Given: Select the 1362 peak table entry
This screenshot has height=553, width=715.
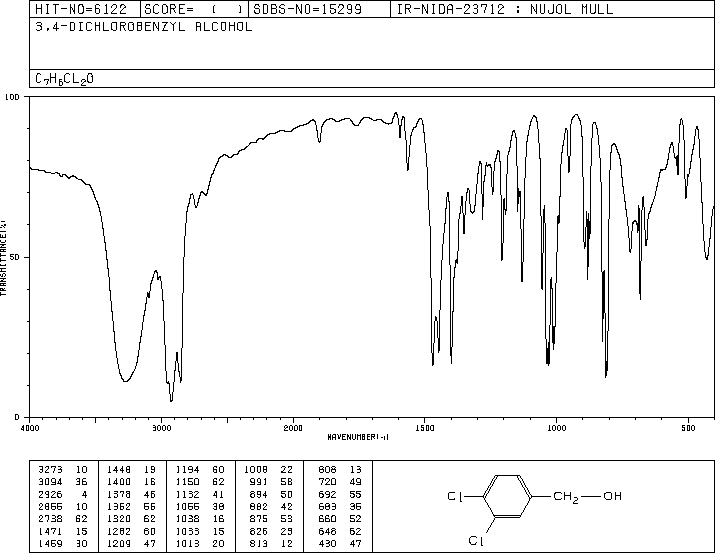Looking at the screenshot, I should (x=131, y=506).
